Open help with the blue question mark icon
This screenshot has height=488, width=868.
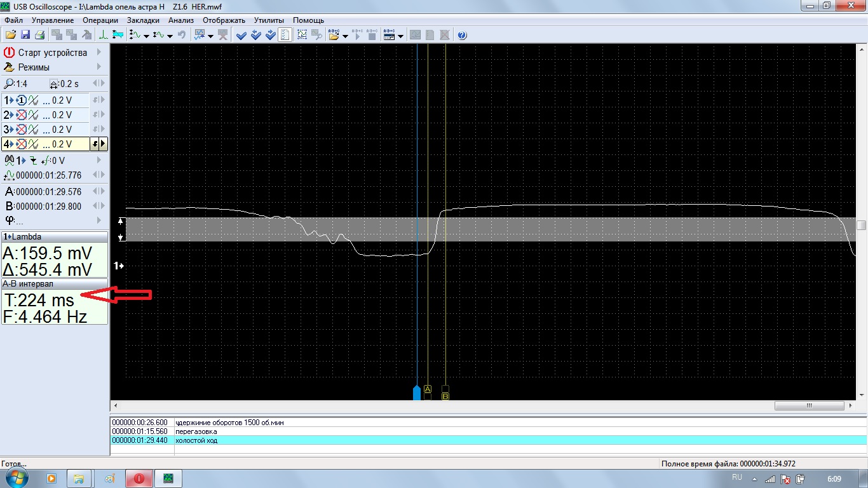click(x=462, y=35)
